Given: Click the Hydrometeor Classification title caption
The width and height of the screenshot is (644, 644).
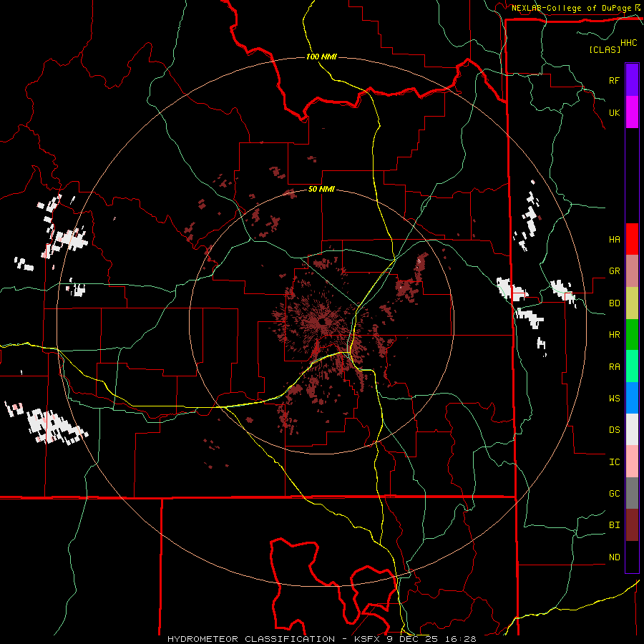Looking at the screenshot, I should [x=321, y=639].
